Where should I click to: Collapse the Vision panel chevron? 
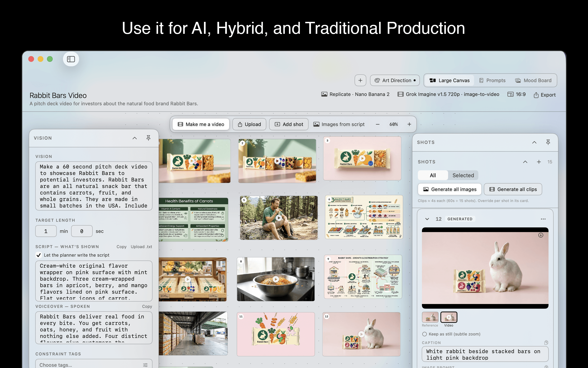point(135,138)
